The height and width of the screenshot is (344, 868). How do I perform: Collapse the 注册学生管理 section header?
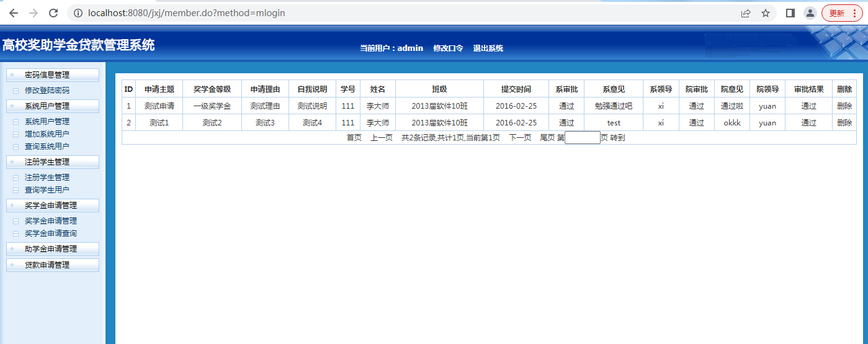52,162
